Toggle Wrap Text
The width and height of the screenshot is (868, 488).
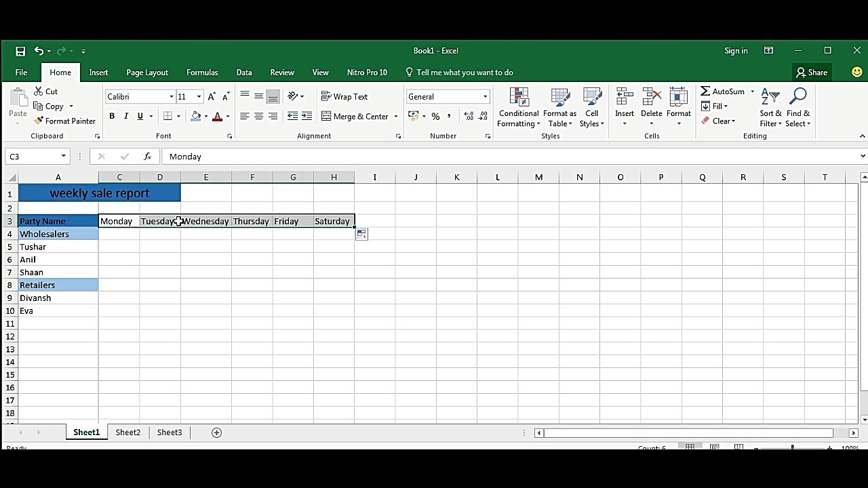(x=344, y=97)
